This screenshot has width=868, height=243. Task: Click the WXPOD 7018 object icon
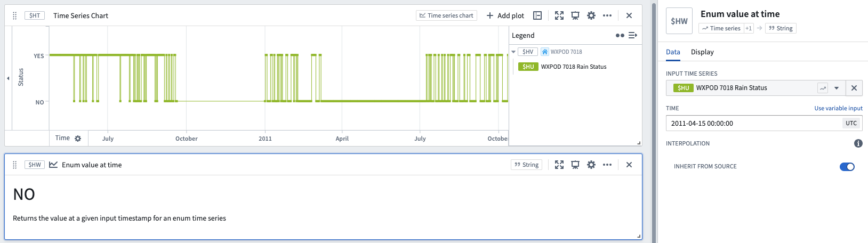click(x=545, y=52)
